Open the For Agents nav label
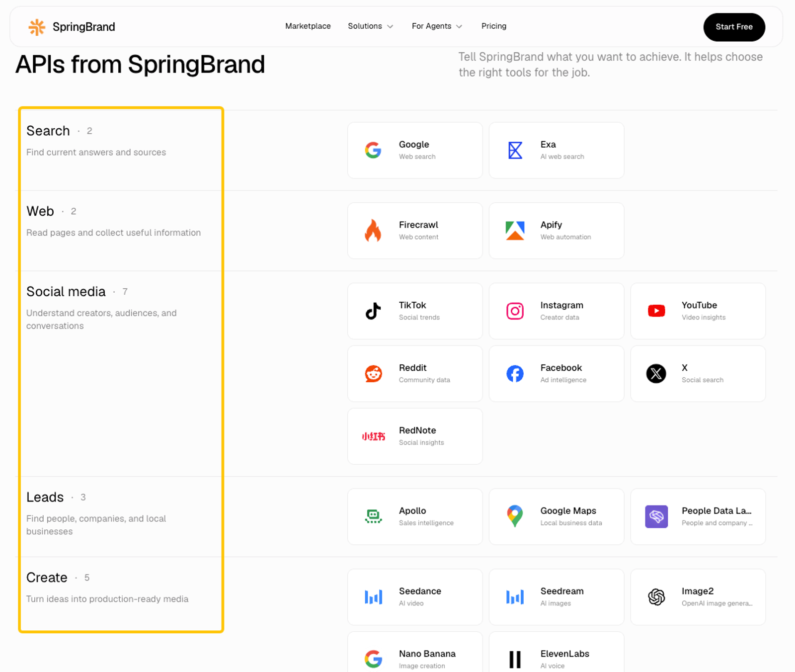 pyautogui.click(x=431, y=26)
